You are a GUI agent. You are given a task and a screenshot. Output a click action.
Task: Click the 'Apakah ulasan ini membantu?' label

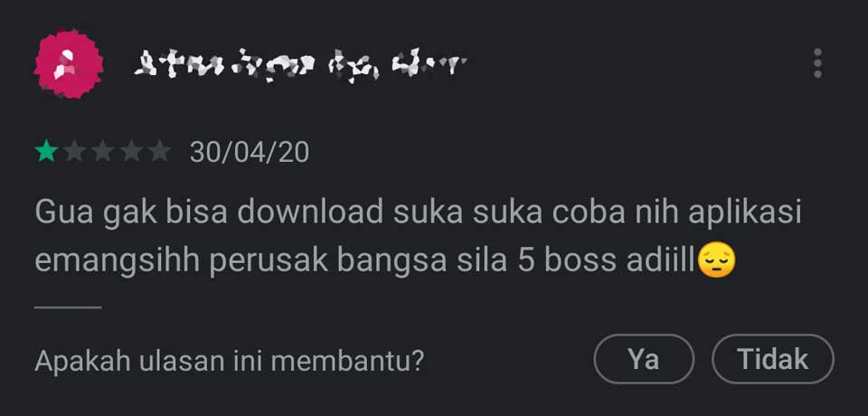229,360
